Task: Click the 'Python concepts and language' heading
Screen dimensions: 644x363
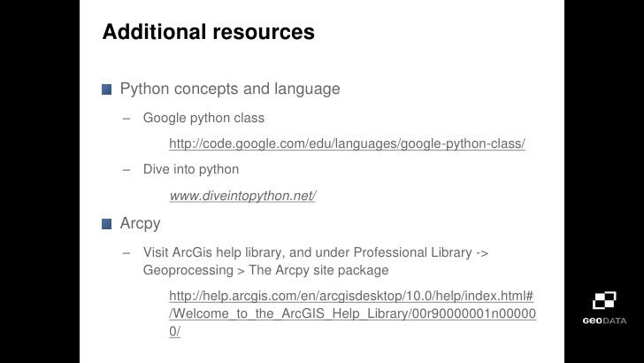Action: click(230, 89)
